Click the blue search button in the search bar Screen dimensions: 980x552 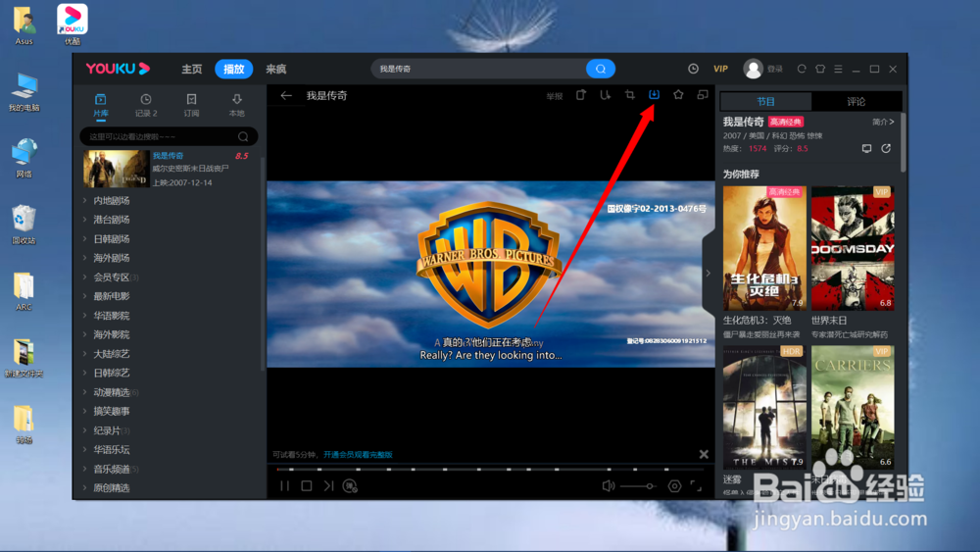(x=601, y=69)
